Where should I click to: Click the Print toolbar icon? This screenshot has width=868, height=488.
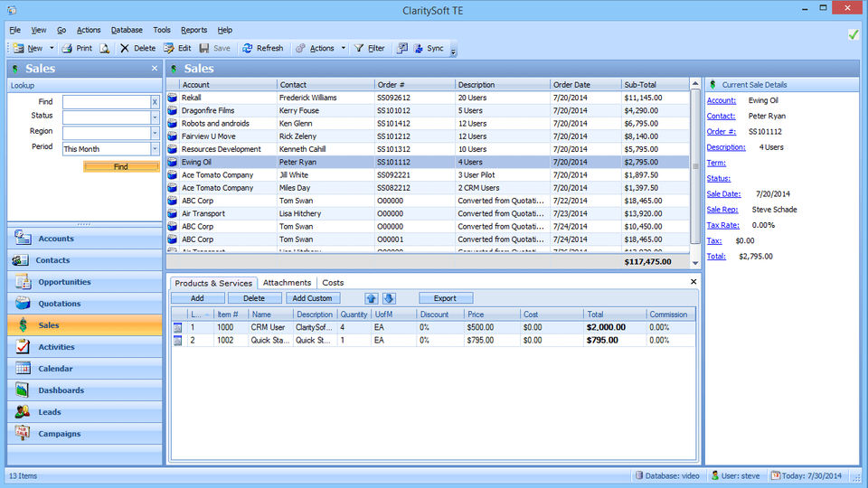point(67,48)
